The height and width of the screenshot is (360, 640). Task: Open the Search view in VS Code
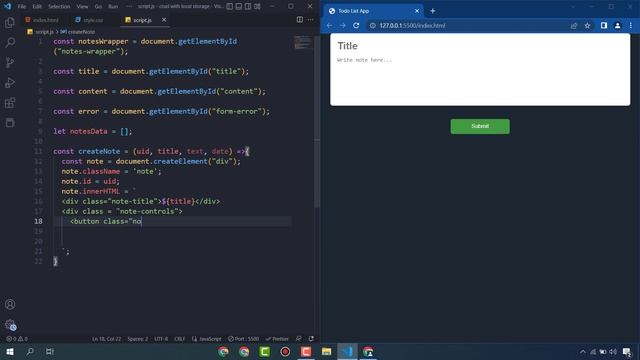point(10,42)
